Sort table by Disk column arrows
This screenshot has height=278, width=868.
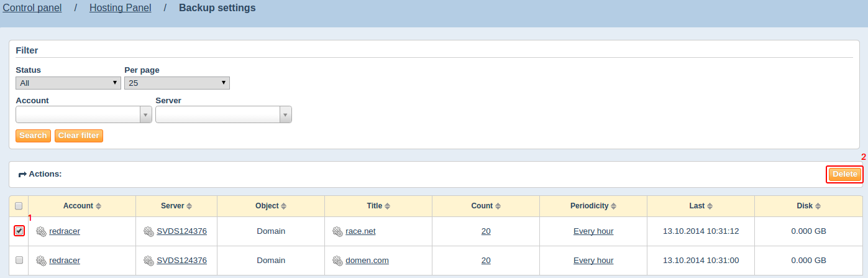pyautogui.click(x=818, y=206)
